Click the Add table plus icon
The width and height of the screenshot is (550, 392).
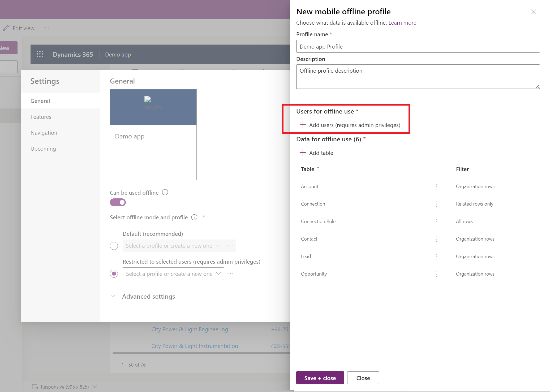click(x=303, y=153)
